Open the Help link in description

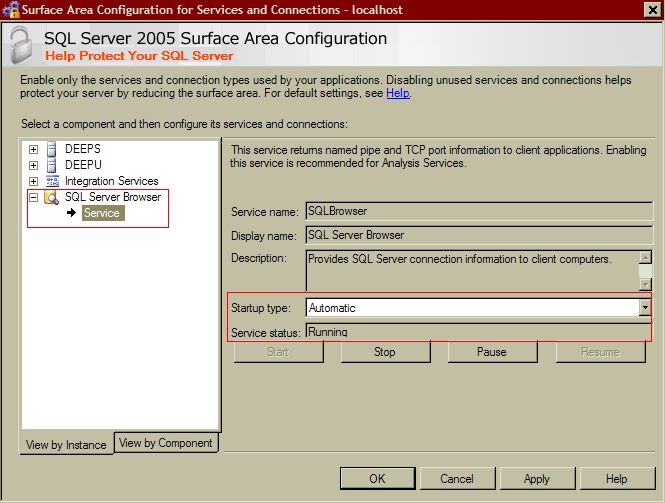pos(398,93)
